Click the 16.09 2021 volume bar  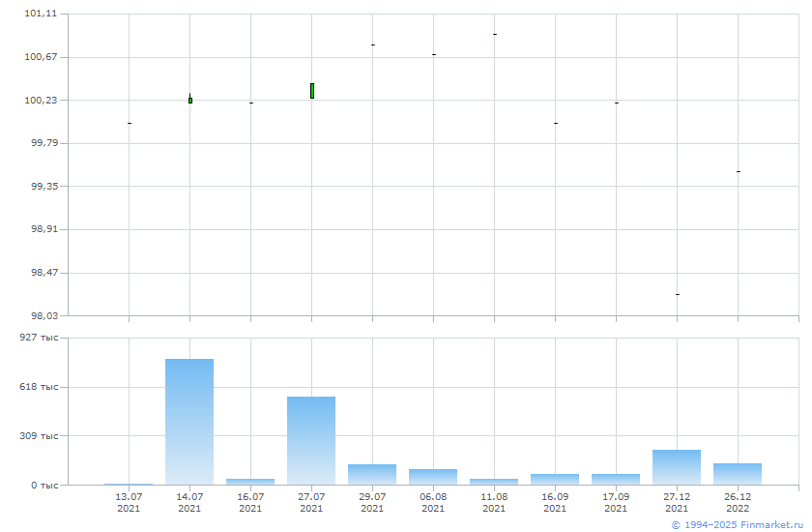pyautogui.click(x=555, y=479)
